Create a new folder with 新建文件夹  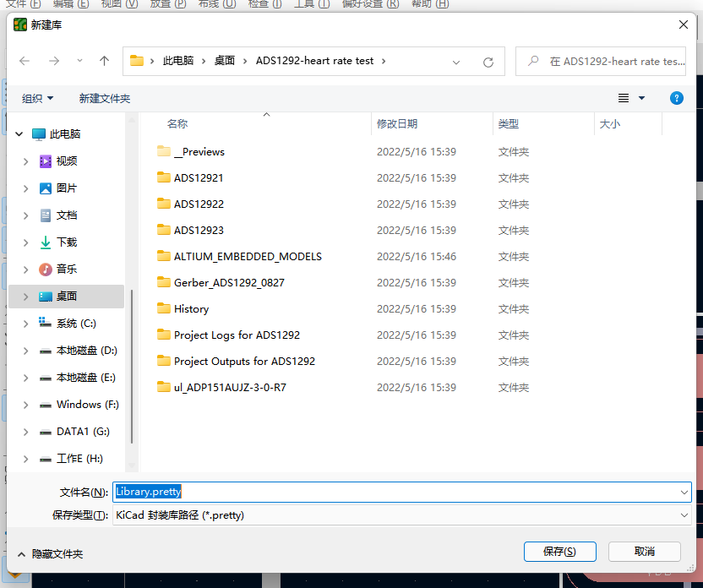[105, 98]
